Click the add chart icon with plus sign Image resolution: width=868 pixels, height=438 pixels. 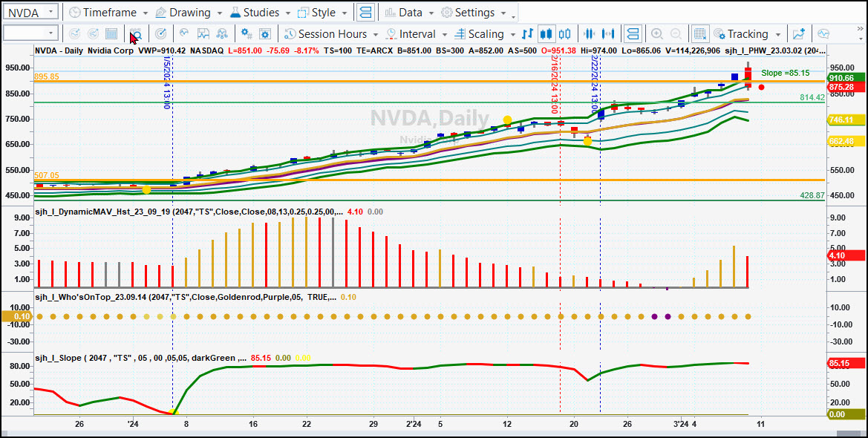tap(798, 33)
